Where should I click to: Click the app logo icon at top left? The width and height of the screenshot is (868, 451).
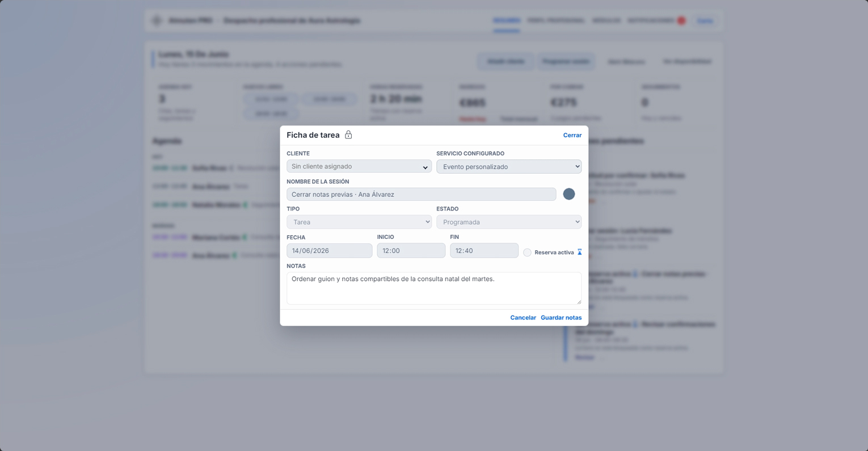(157, 20)
